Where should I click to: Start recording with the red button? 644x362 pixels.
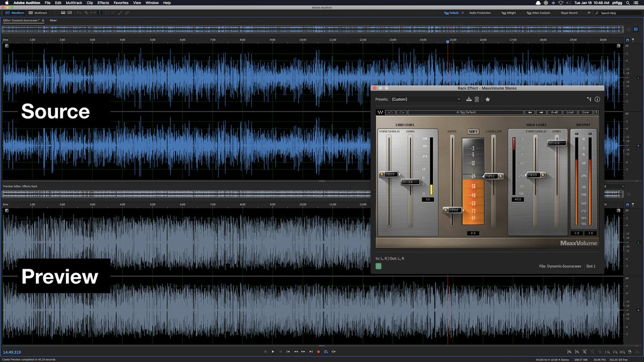click(x=318, y=351)
